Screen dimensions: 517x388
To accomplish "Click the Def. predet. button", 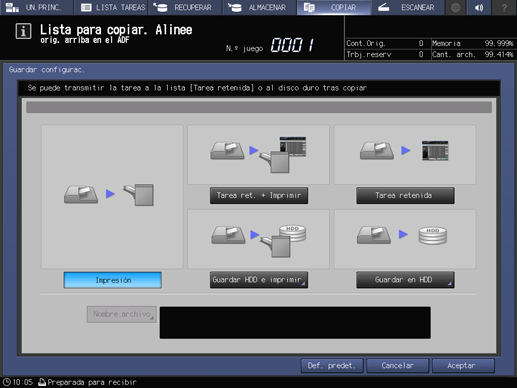I will click(x=332, y=366).
